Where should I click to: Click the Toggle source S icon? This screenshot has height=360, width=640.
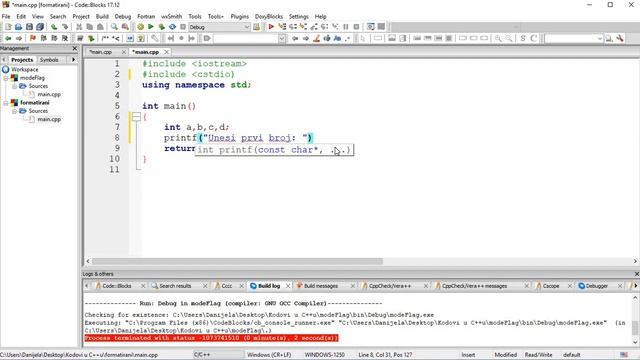[523, 38]
